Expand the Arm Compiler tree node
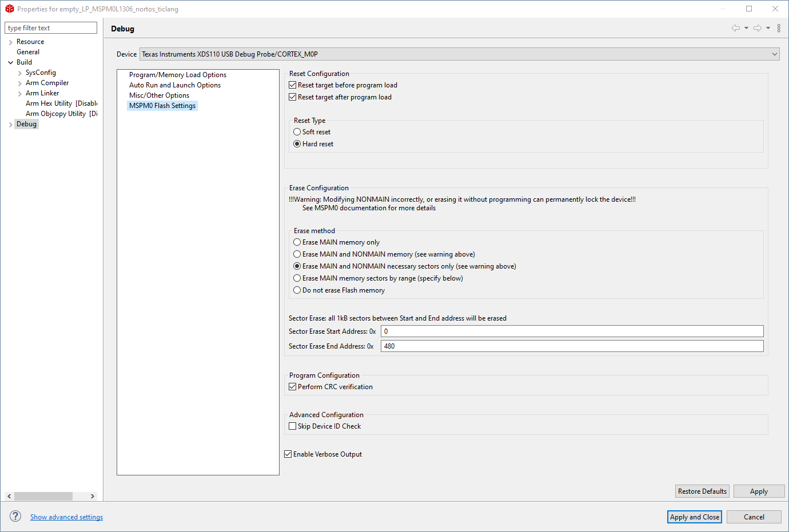789x532 pixels. click(20, 83)
